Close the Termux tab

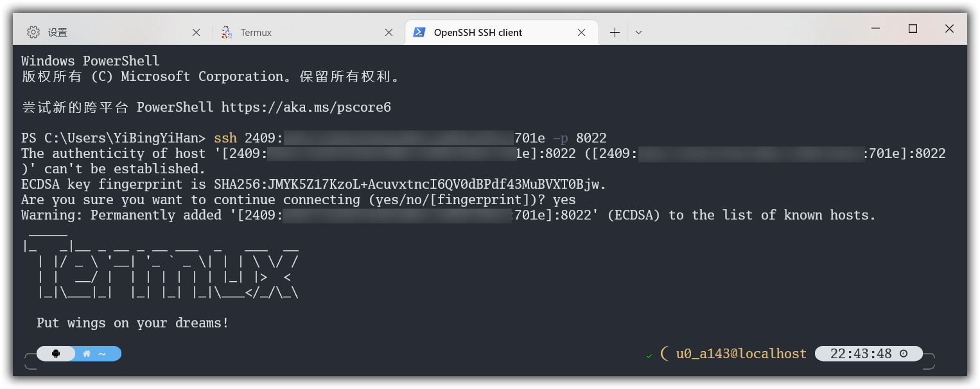click(x=389, y=33)
